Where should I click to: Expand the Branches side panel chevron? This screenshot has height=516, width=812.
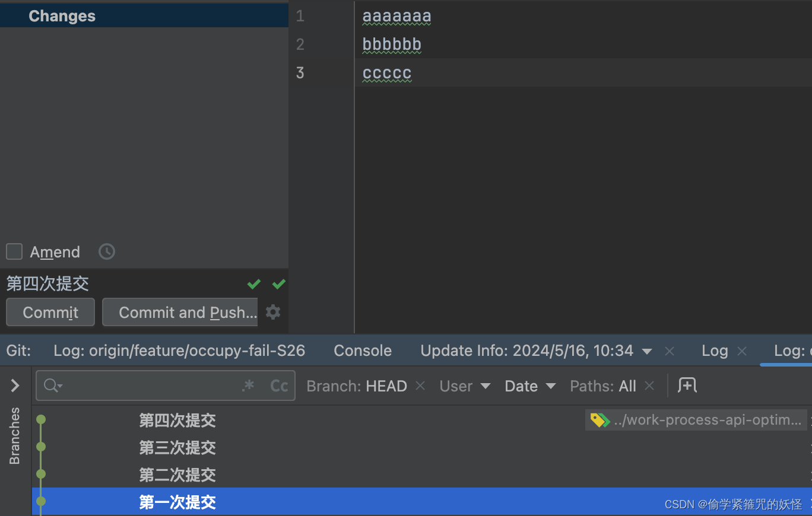(x=15, y=386)
